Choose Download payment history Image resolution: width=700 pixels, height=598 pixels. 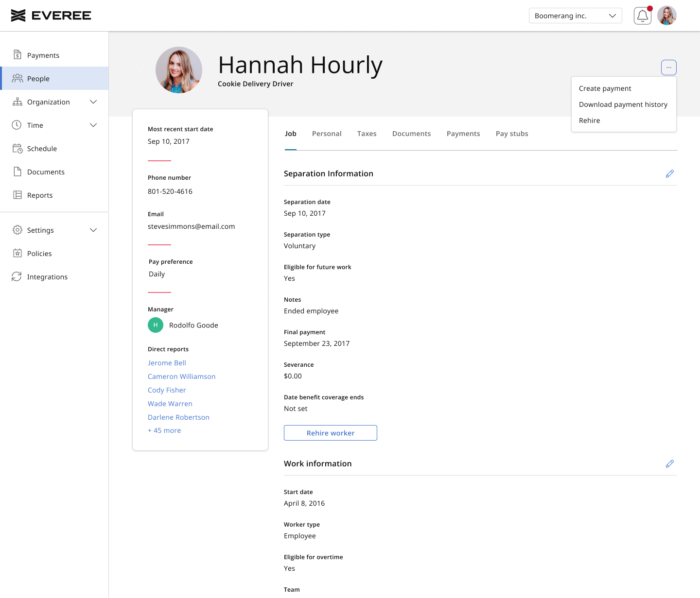[x=624, y=104]
